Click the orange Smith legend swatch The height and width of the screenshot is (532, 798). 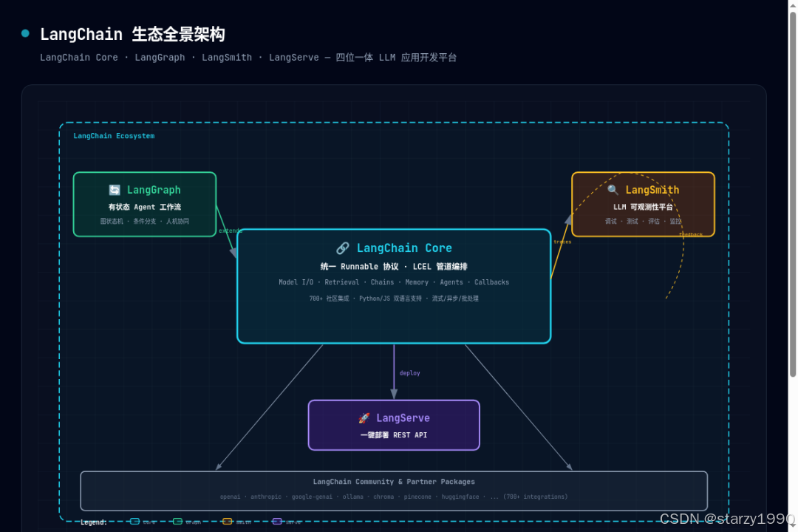(228, 522)
